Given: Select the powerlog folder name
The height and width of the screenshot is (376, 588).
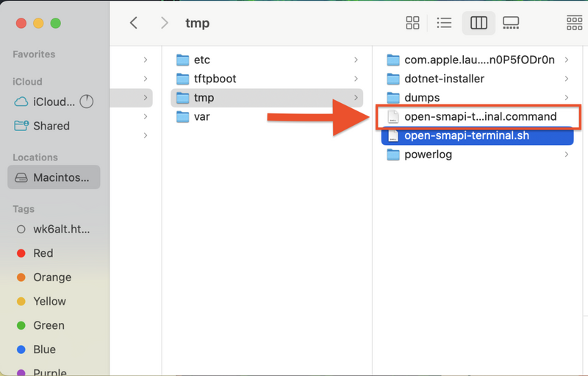Looking at the screenshot, I should [428, 155].
